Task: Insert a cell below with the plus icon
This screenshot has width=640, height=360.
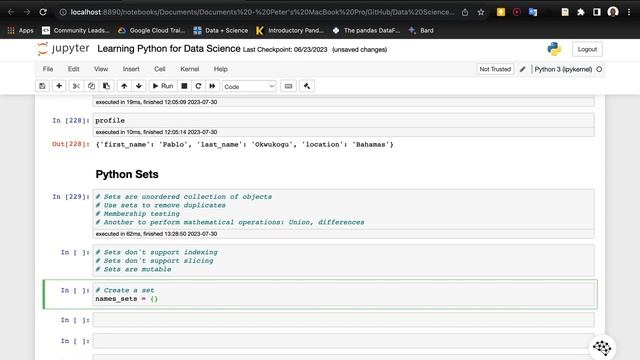Action: point(59,86)
